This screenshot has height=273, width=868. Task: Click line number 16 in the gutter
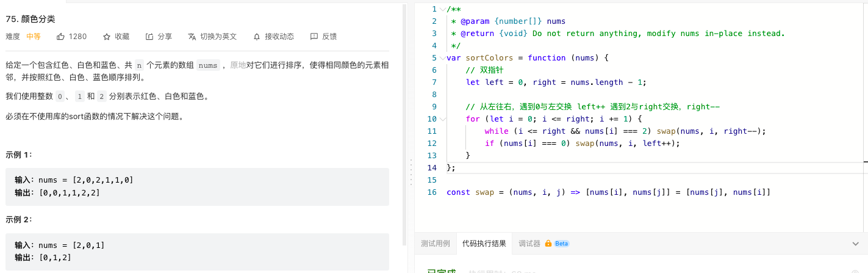click(432, 192)
